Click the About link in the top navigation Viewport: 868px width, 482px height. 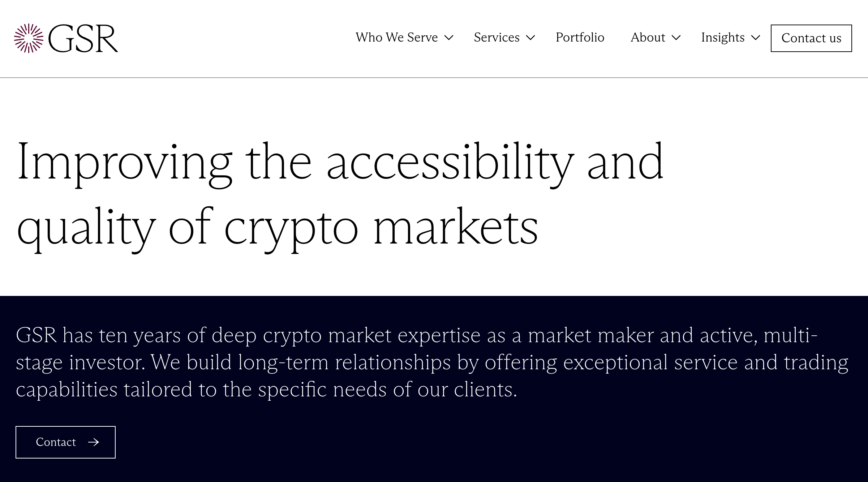648,37
